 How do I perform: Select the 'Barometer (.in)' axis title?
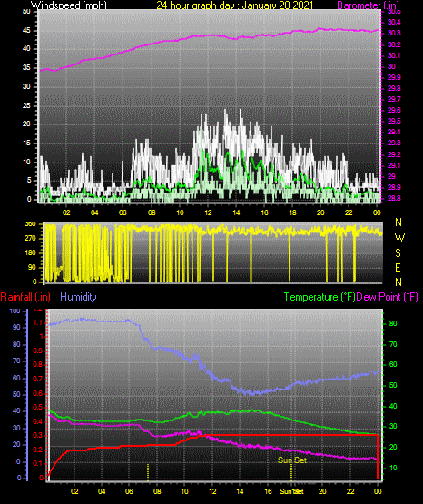point(368,5)
